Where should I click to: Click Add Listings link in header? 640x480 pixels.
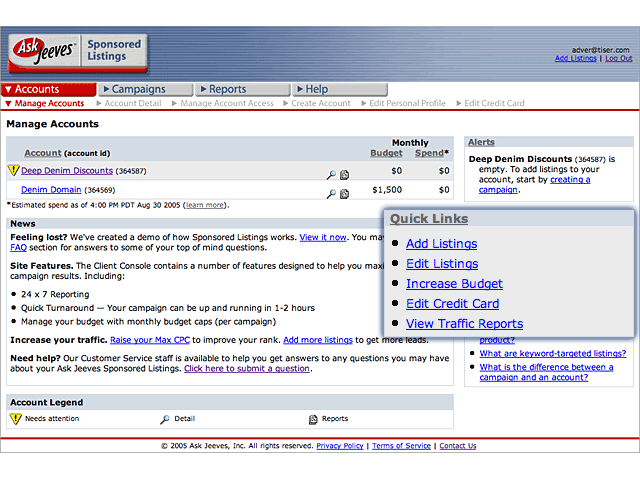(576, 58)
